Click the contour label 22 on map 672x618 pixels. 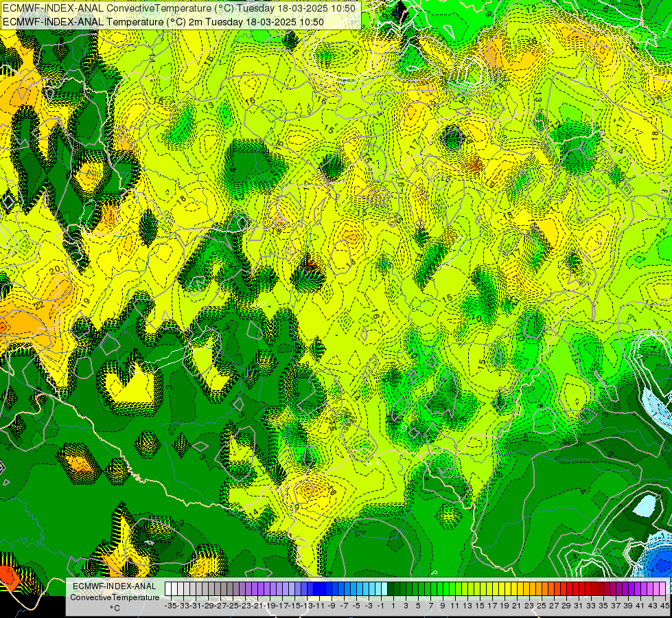pyautogui.click(x=40, y=306)
